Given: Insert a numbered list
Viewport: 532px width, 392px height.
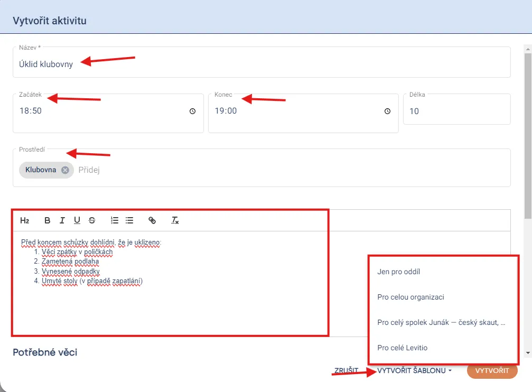Looking at the screenshot, I should pyautogui.click(x=115, y=221).
